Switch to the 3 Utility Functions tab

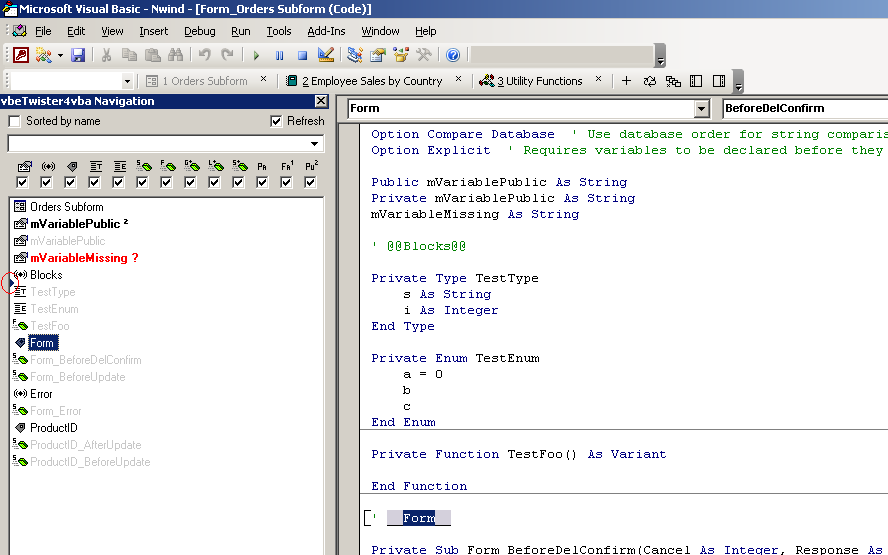pos(531,81)
